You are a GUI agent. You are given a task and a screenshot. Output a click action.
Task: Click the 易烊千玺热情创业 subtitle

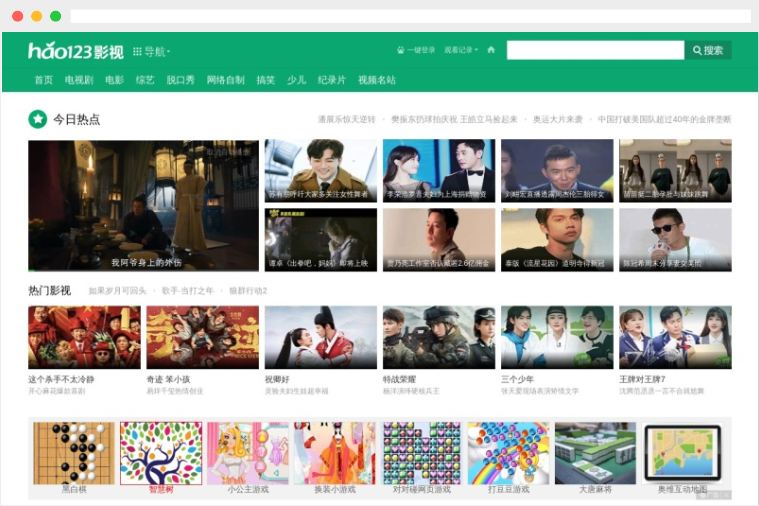point(175,391)
